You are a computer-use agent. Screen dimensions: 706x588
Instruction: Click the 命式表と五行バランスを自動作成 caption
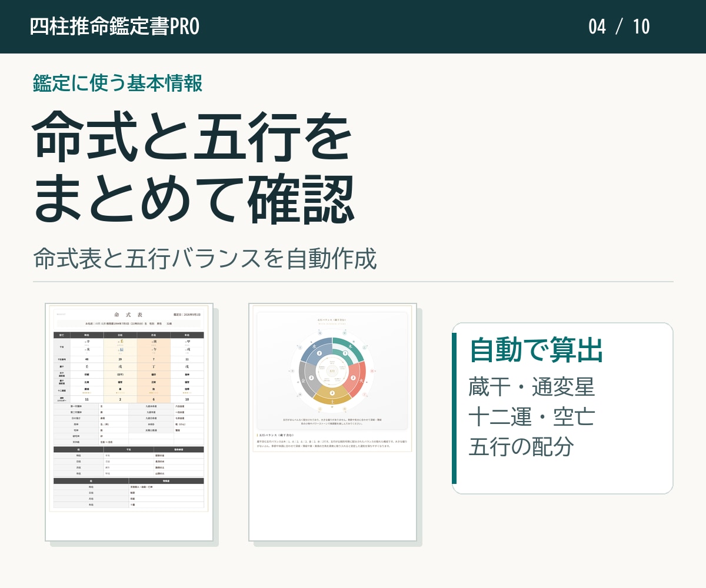point(205,259)
